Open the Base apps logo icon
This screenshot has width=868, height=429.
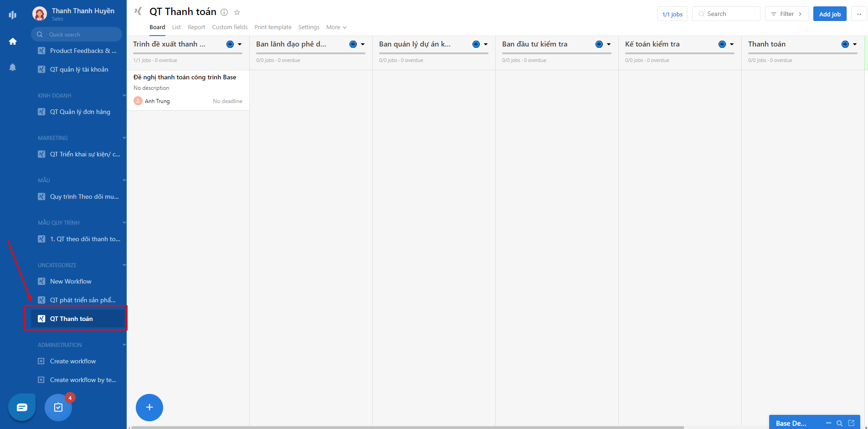click(x=13, y=15)
